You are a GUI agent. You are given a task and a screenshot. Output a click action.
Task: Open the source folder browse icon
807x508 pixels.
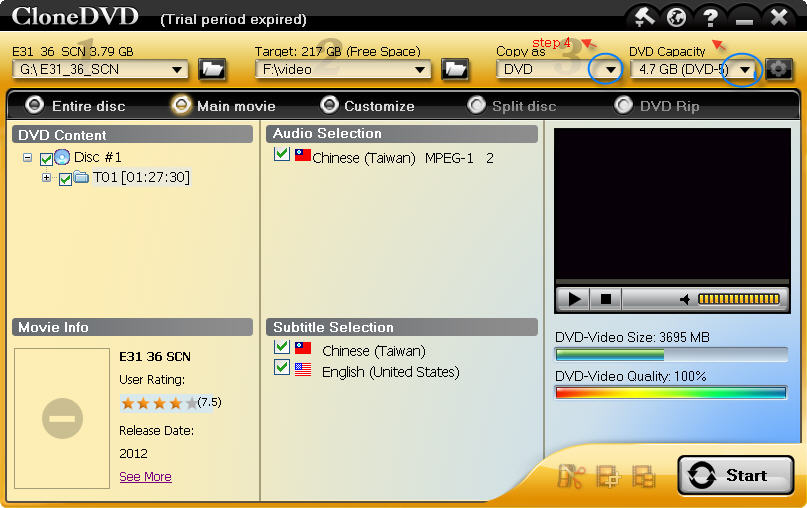coord(212,69)
